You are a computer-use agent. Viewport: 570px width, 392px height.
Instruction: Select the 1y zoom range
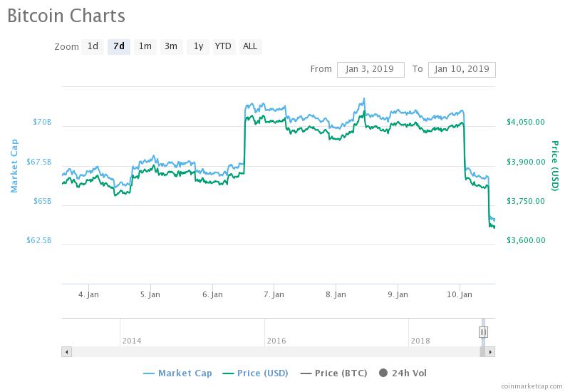(x=198, y=46)
